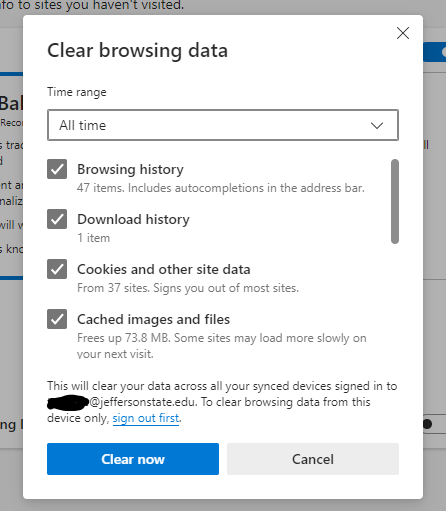This screenshot has width=446, height=511.
Task: Click the Cached images and files label
Action: (153, 319)
